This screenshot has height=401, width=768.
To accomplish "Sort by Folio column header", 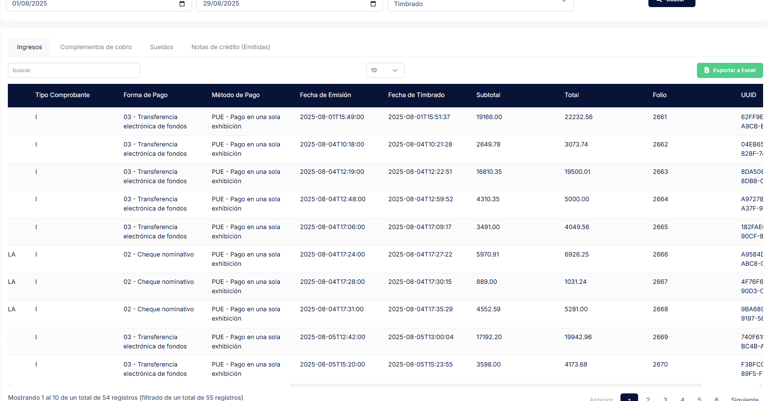I will (659, 95).
